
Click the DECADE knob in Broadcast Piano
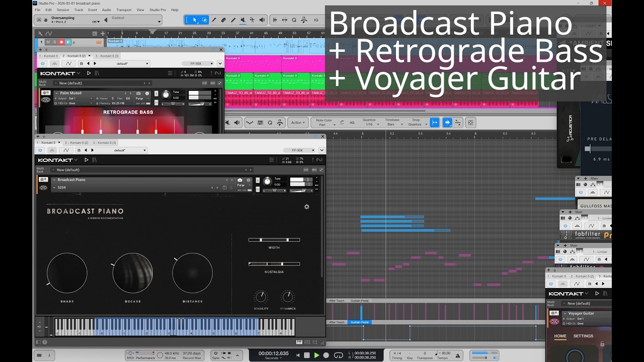point(132,273)
